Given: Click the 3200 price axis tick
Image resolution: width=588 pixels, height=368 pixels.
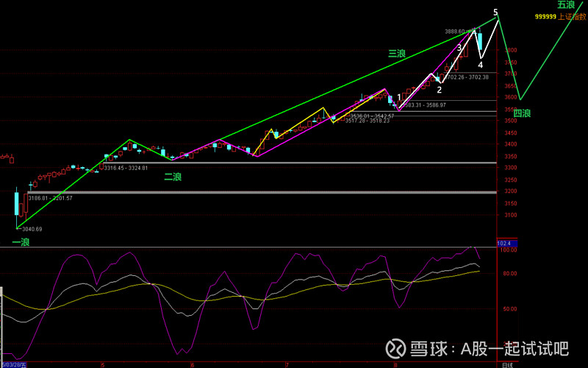Looking at the screenshot, I should coord(511,191).
